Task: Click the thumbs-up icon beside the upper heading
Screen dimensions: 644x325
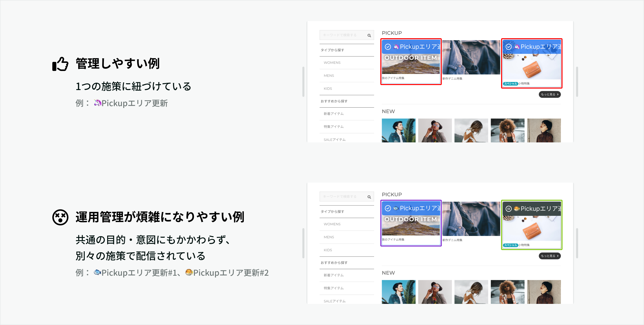Action: pyautogui.click(x=60, y=64)
